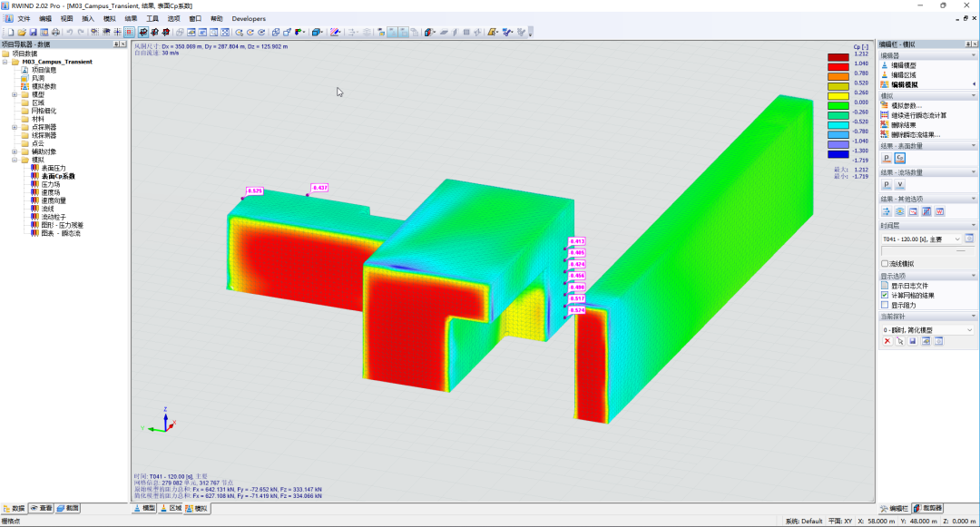This screenshot has height=527, width=980.
Task: Open the T041 - 120.00 [s] time layer dropdown
Action: (921, 239)
